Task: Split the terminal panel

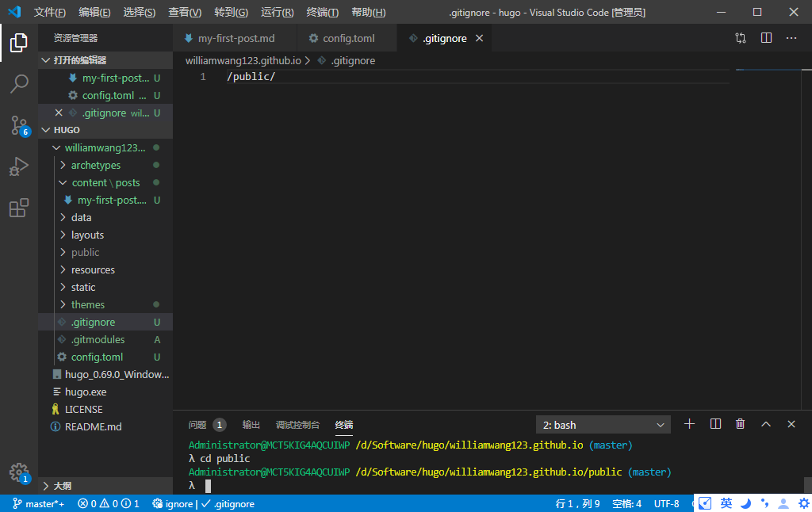Action: click(x=715, y=424)
